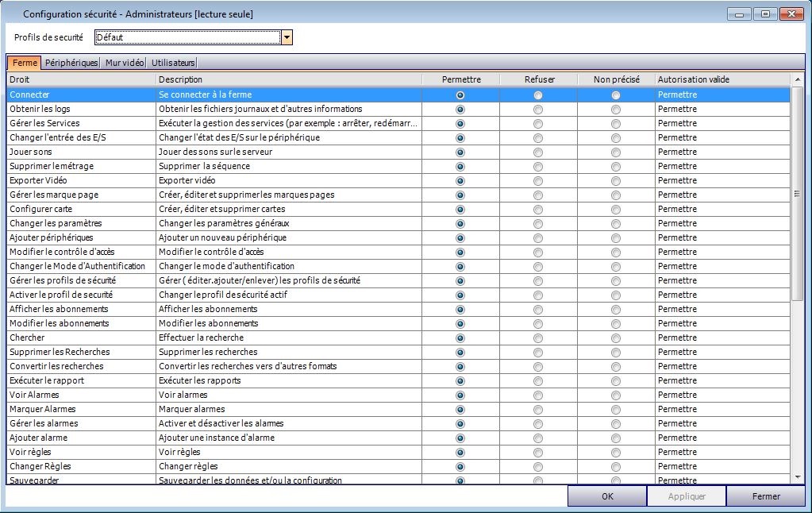Open the Profils de securité dropdown arrow
Viewport: 812px width, 513px height.
(287, 37)
